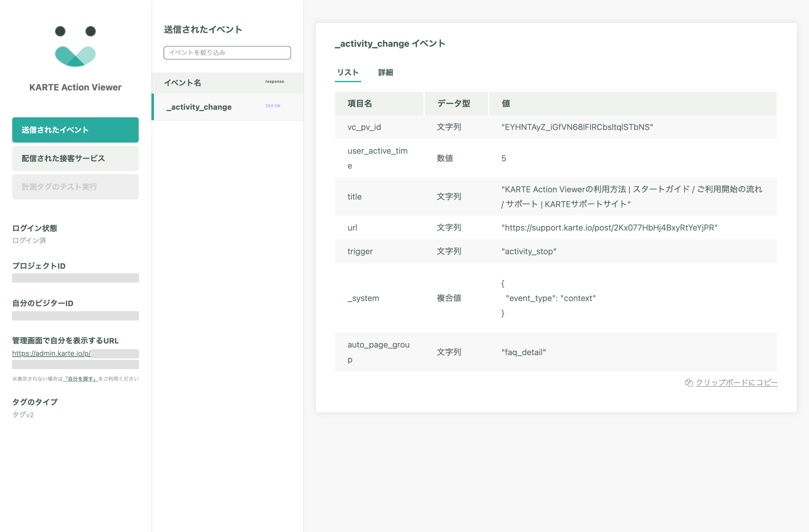This screenshot has height=532, width=809.
Task: Click the KARTE Action Viewer logo
Action: pyautogui.click(x=75, y=46)
